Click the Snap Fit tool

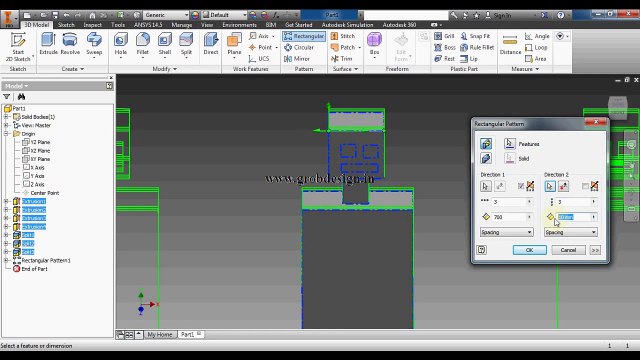pos(475,36)
